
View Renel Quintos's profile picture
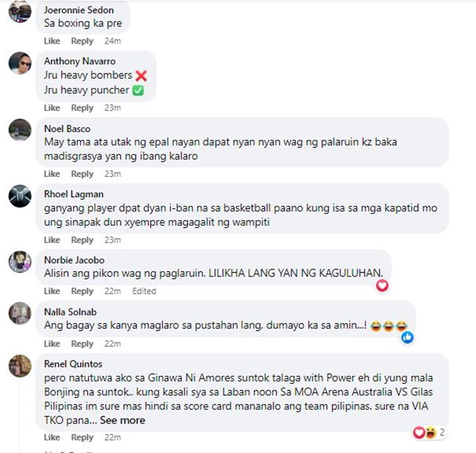20,366
